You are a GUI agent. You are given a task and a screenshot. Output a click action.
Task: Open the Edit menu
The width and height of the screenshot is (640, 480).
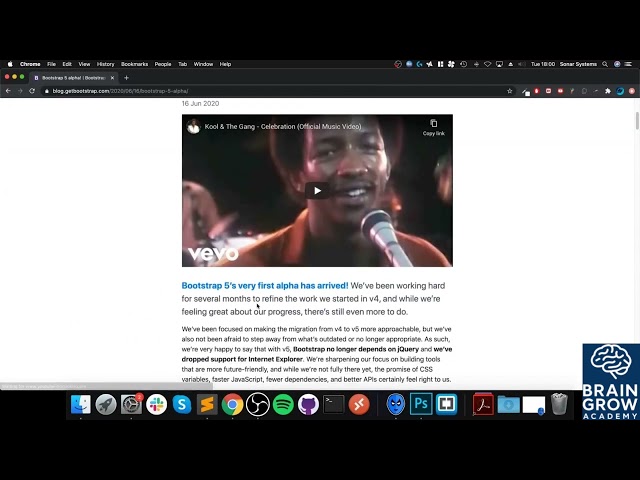click(x=67, y=64)
